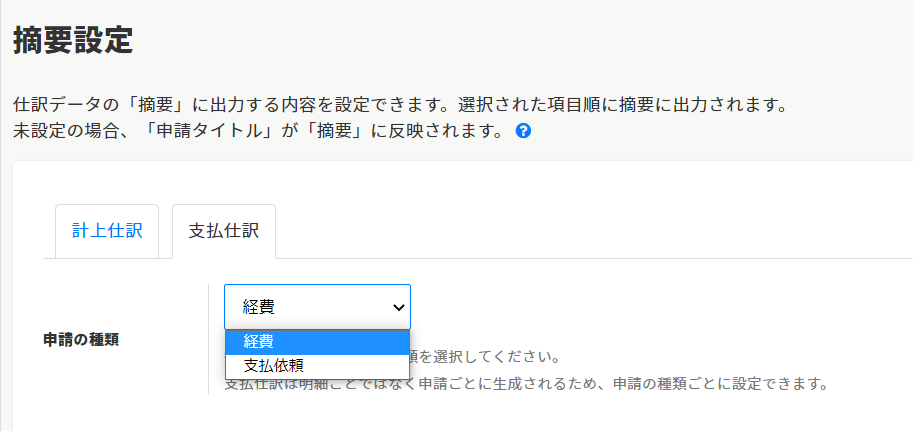Click the 摘要設定 page heading

73,41
